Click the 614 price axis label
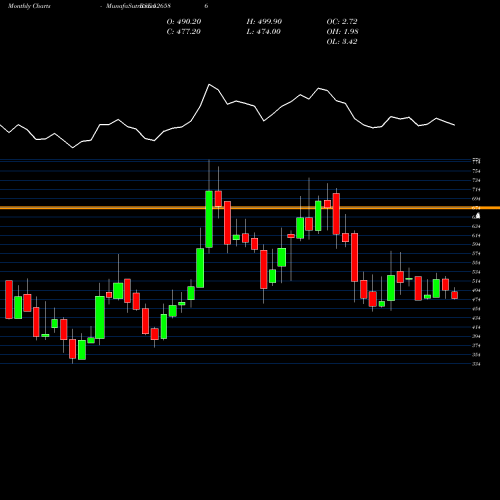500x500 pixels. (x=476, y=235)
